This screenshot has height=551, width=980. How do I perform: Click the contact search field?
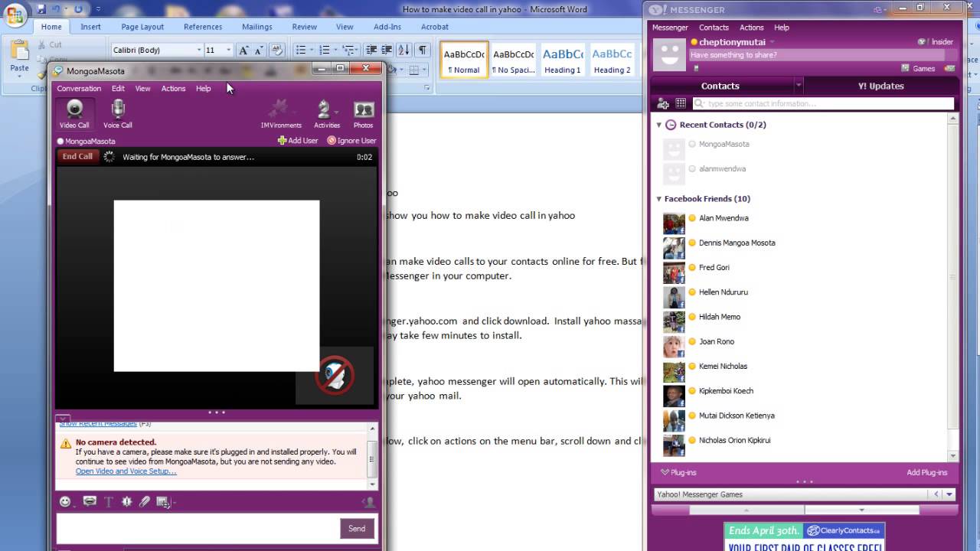click(x=823, y=103)
